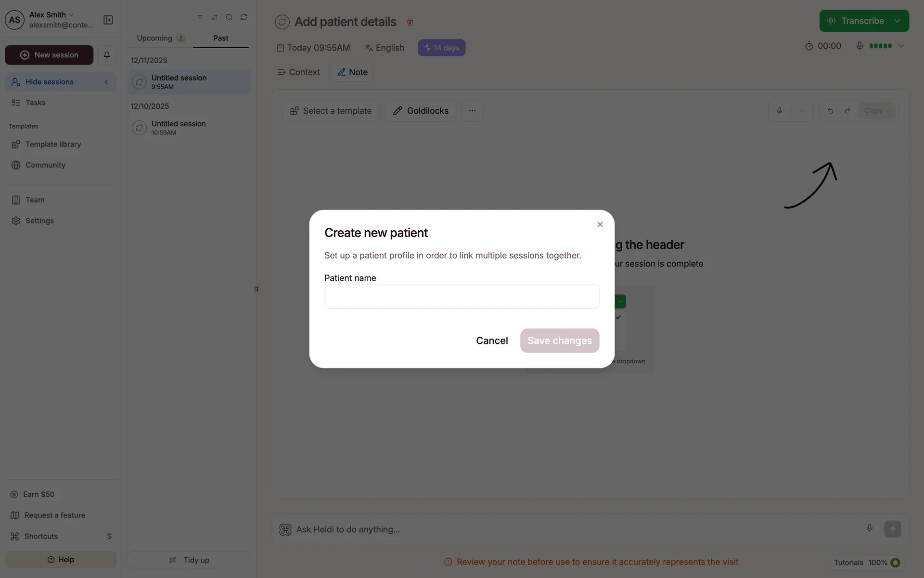Delete session using red trash icon
The height and width of the screenshot is (578, 924).
[x=410, y=22]
